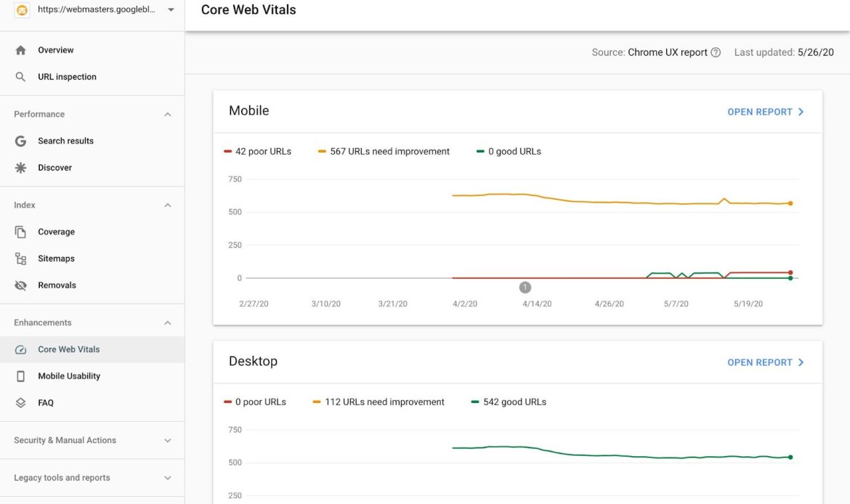Click the Chrome UX report help icon
850x504 pixels.
tap(718, 52)
